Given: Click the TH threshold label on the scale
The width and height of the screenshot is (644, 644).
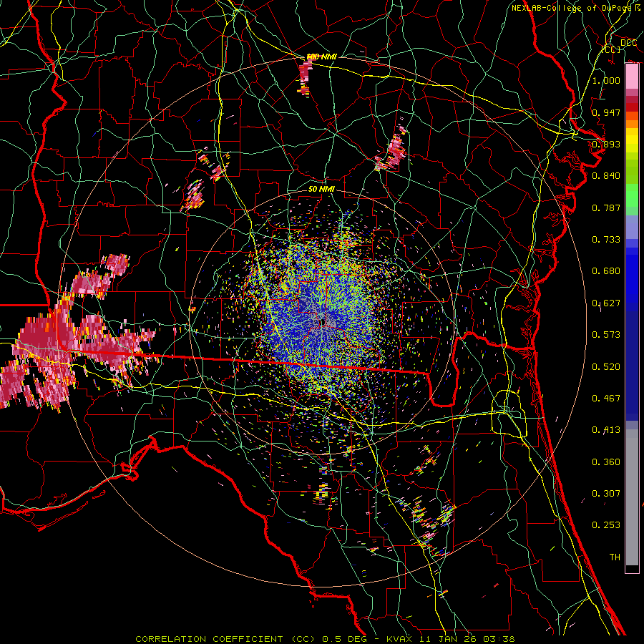Looking at the screenshot, I should [x=615, y=557].
